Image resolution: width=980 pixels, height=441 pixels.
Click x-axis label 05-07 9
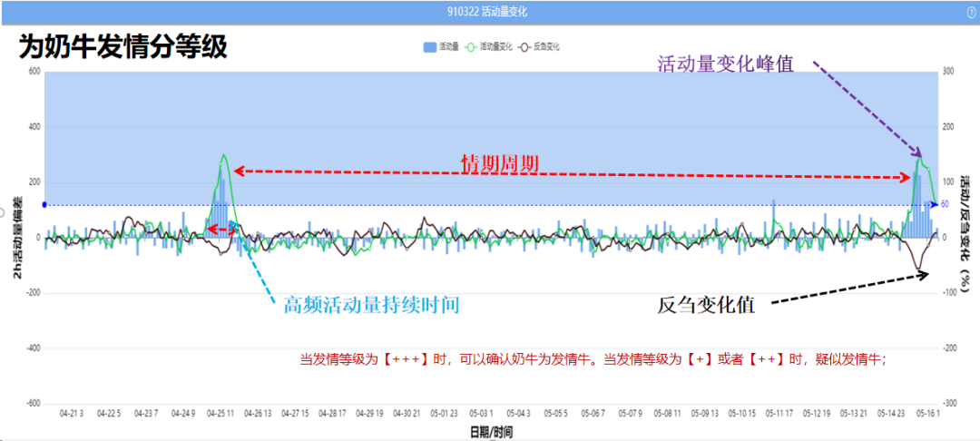(x=630, y=414)
